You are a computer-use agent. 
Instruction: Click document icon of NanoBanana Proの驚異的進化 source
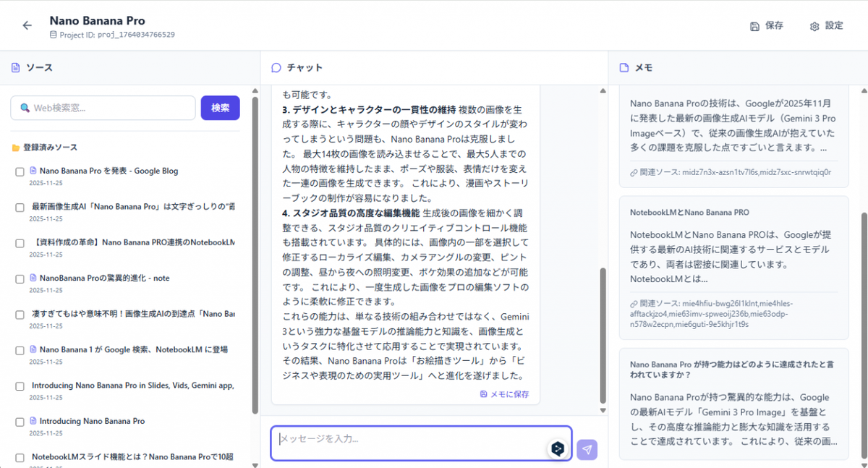point(33,278)
